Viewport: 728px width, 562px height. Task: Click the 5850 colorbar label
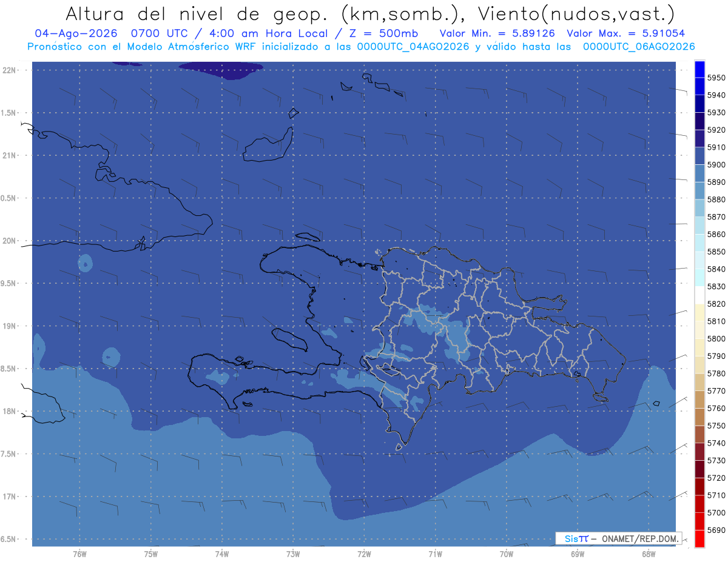click(x=716, y=252)
